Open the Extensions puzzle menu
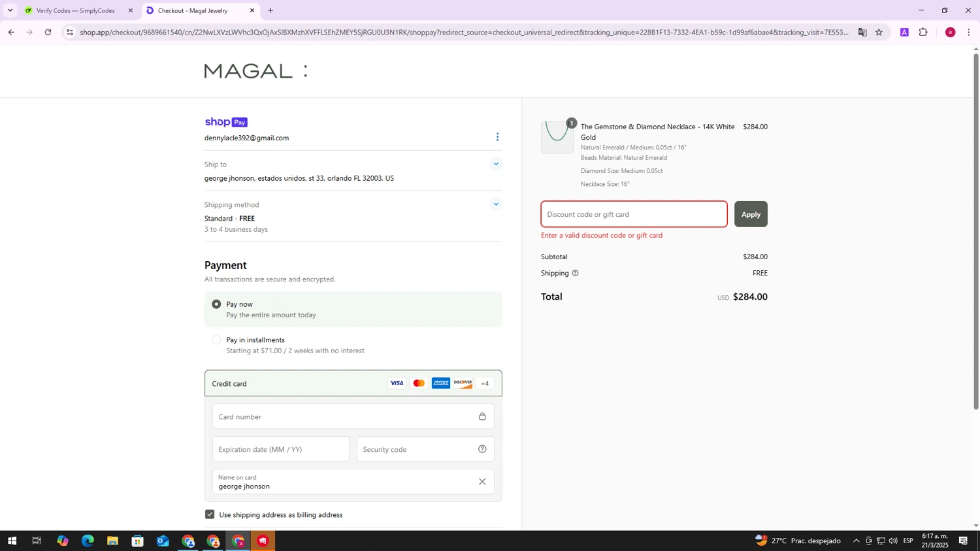980x551 pixels. [923, 32]
